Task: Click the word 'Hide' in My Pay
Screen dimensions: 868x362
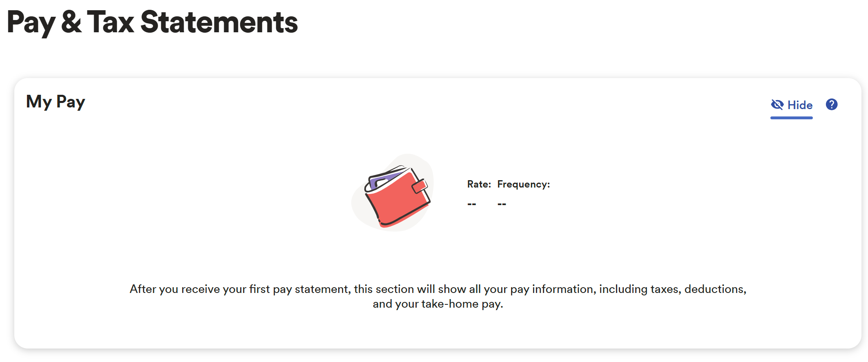Action: click(800, 105)
